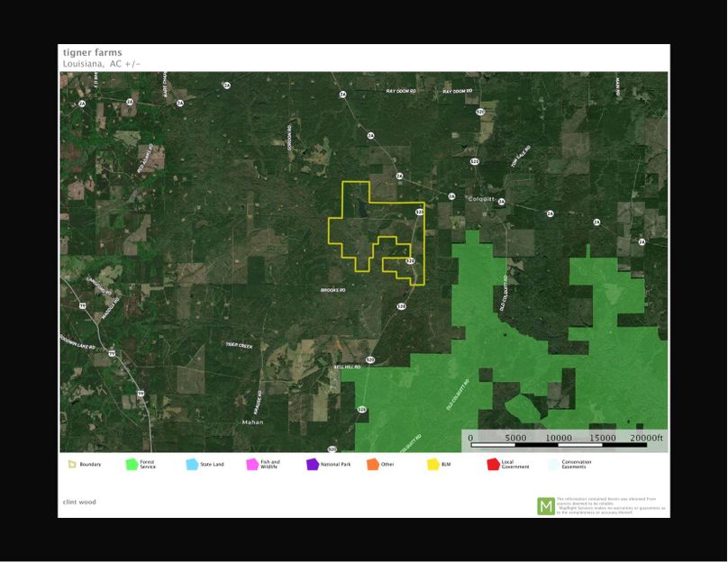
Task: Select the purple National Park legend icon
Action: [313, 465]
